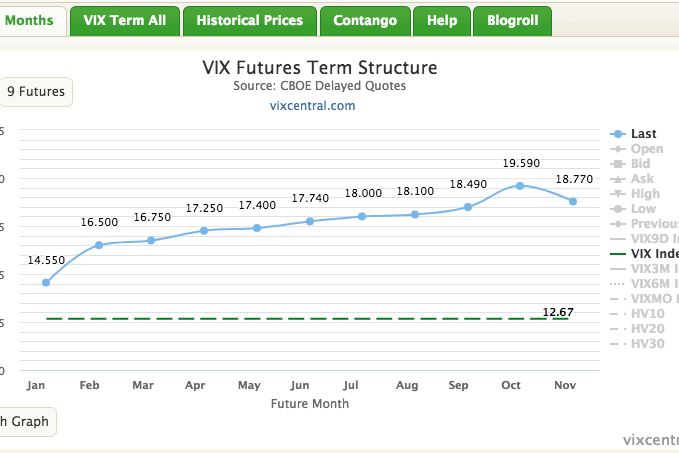
Task: Show the Low series legend entry
Action: [643, 209]
